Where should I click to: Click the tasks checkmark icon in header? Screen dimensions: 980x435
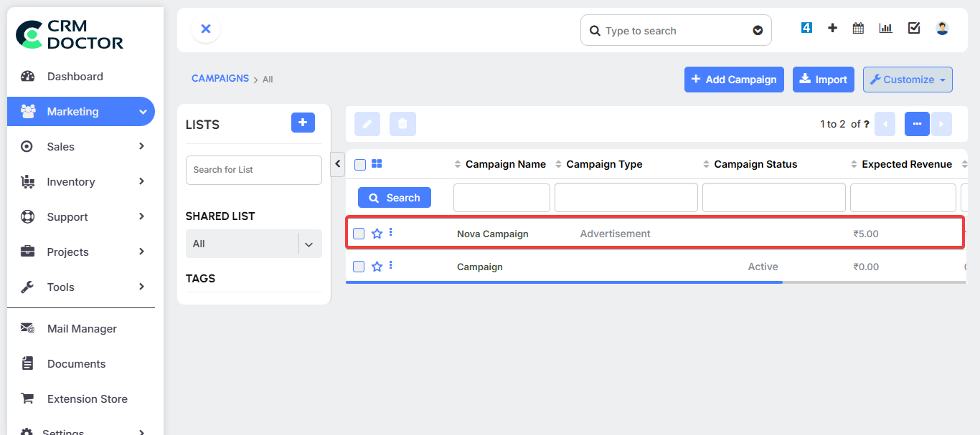(913, 27)
